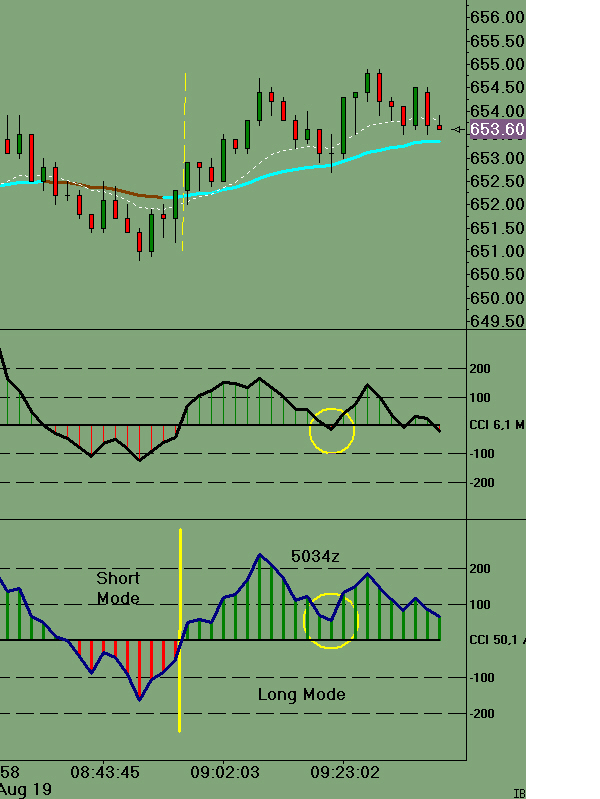Select the 655.00 price axis label

497,64
